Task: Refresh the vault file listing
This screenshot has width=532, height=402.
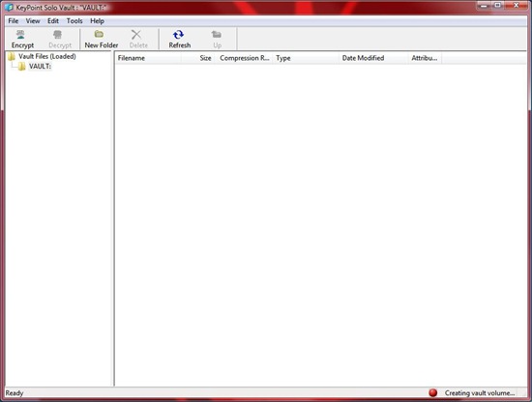Action: coord(180,39)
